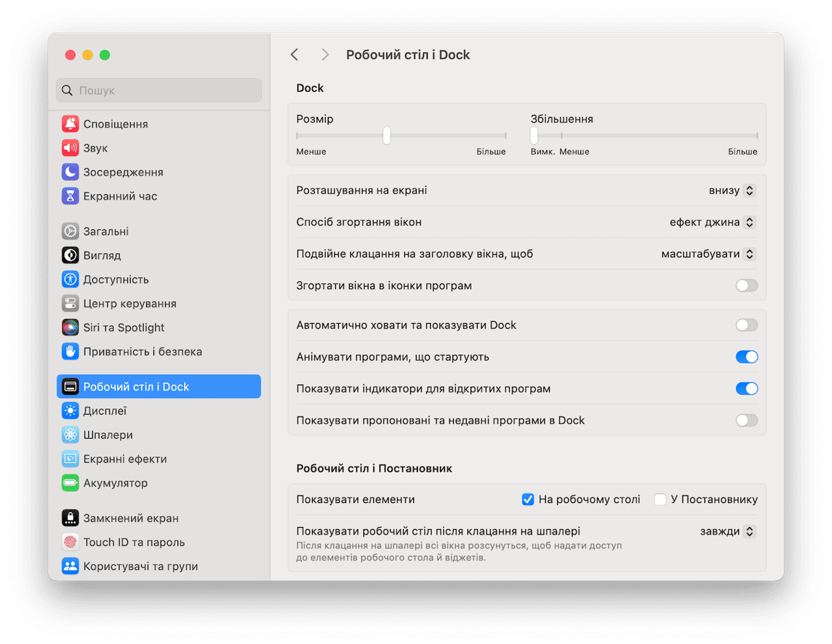The image size is (832, 644).
Task: Enable Автоматично ховати та показувати Dock
Action: (746, 325)
